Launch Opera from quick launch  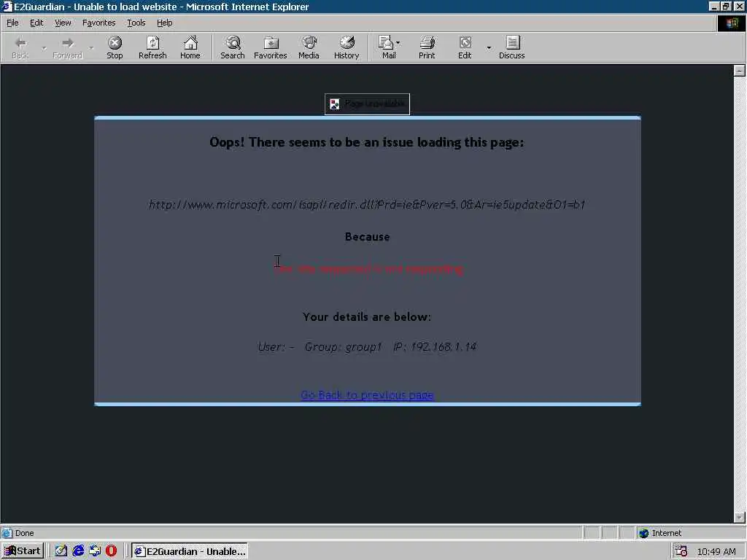coord(112,551)
